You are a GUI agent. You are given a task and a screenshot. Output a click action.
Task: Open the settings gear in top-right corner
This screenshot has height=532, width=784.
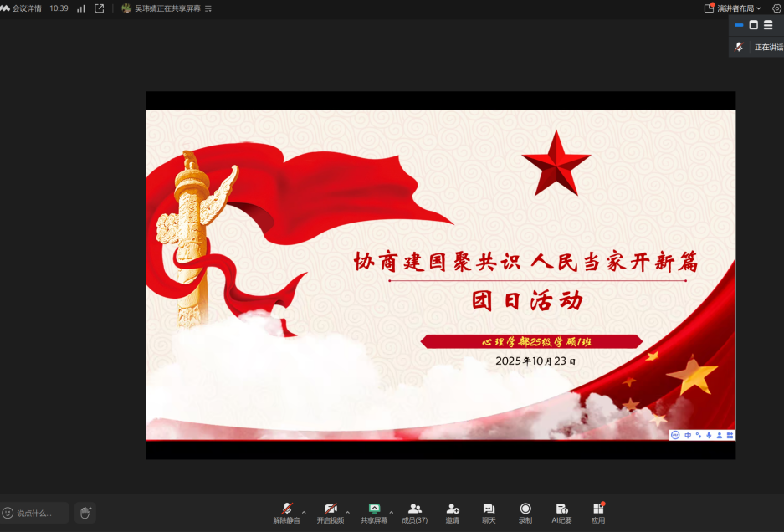(776, 8)
